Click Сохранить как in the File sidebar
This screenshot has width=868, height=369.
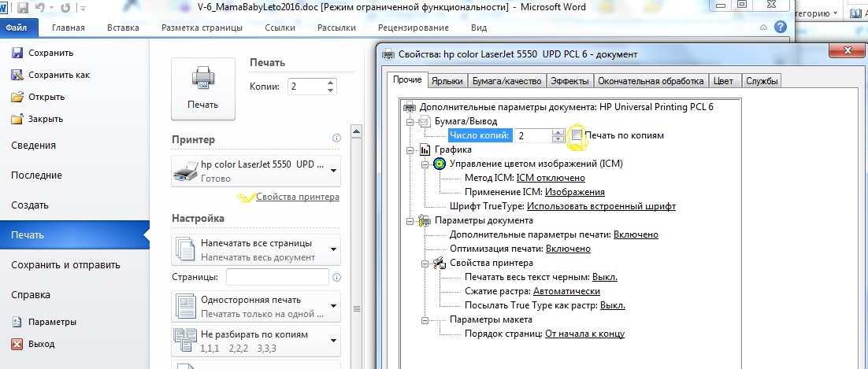click(x=58, y=76)
